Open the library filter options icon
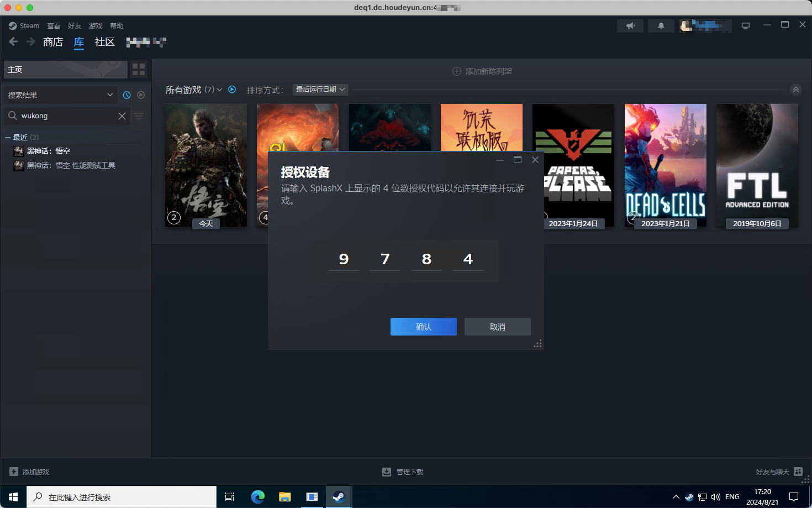Screen dimensions: 812x508 click(139, 116)
